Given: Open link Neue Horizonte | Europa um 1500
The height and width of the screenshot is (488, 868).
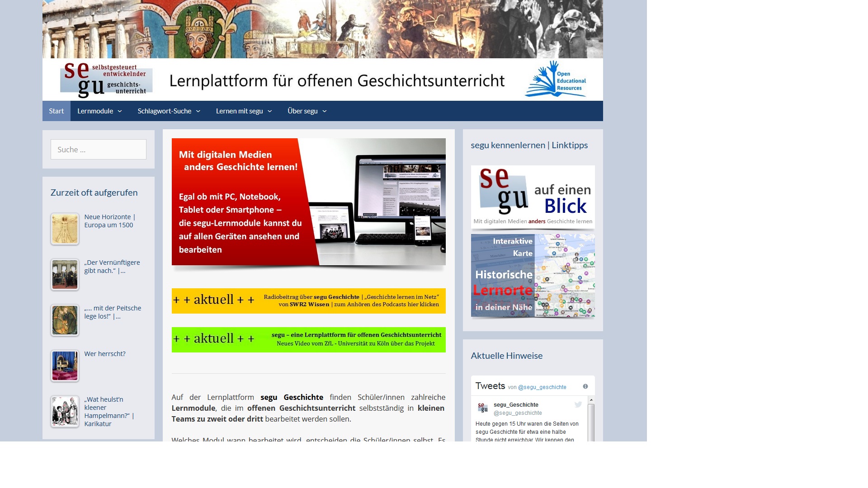Looking at the screenshot, I should pos(110,221).
